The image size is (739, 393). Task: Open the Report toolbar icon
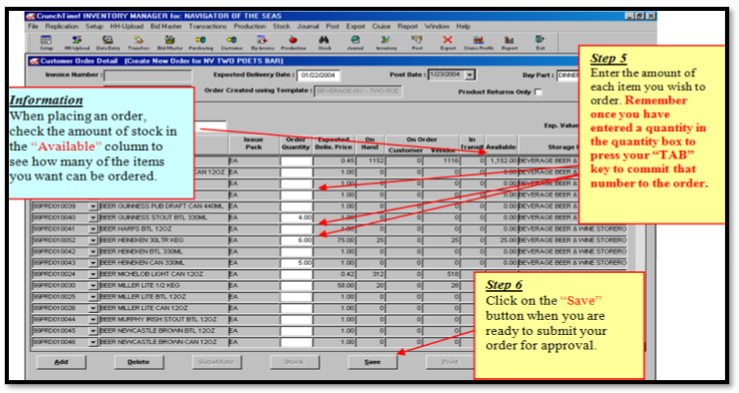click(509, 42)
